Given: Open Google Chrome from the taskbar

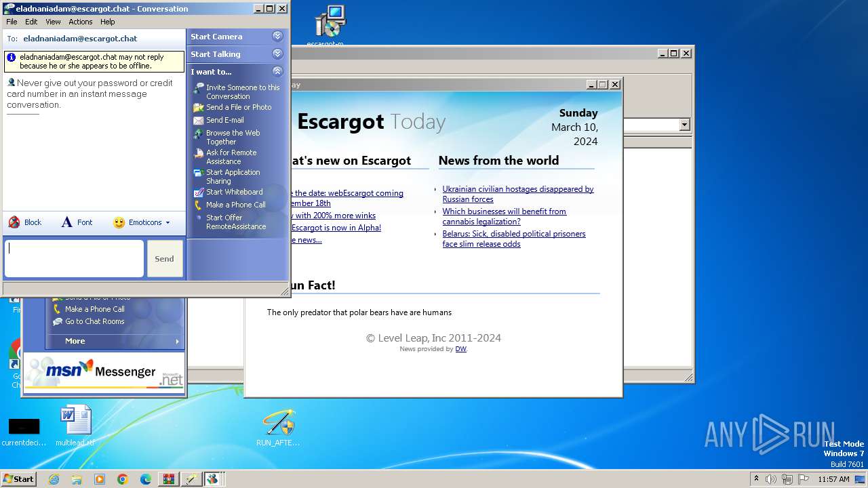Looking at the screenshot, I should click(x=123, y=479).
